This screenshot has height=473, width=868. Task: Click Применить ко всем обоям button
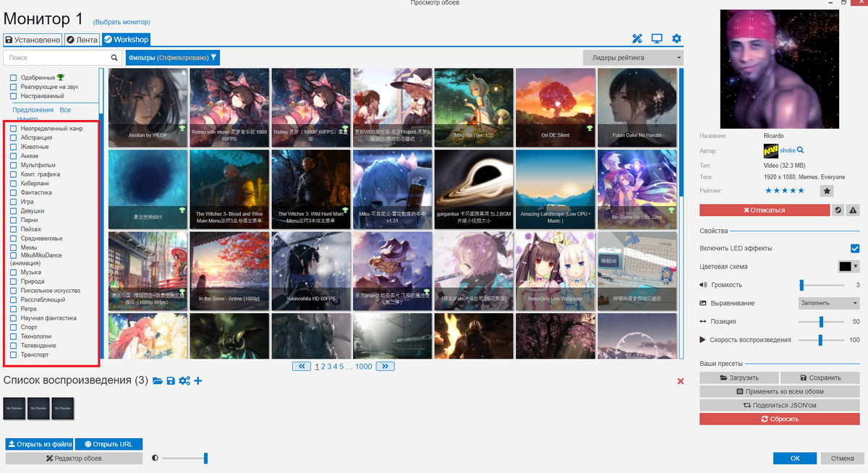pyautogui.click(x=780, y=391)
